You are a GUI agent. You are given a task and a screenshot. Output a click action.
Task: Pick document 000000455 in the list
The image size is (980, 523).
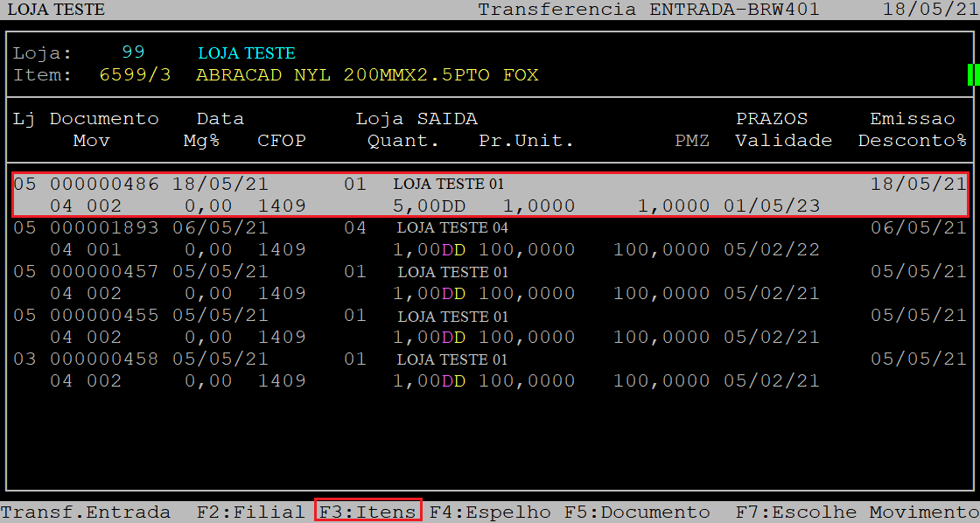tap(104, 316)
